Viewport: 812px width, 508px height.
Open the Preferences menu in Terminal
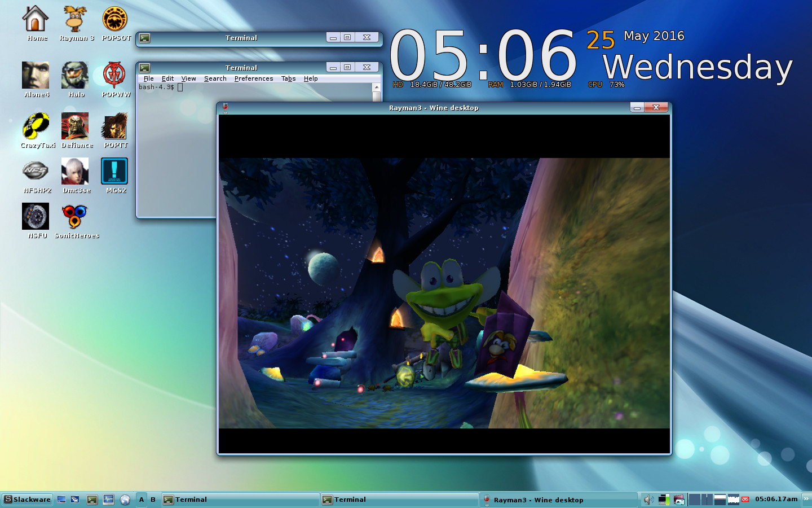pos(253,78)
